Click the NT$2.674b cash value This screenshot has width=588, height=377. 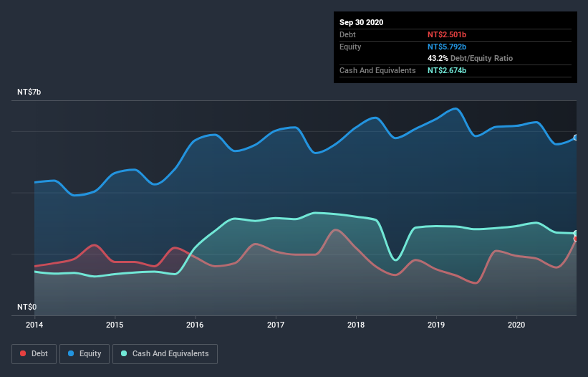point(447,70)
